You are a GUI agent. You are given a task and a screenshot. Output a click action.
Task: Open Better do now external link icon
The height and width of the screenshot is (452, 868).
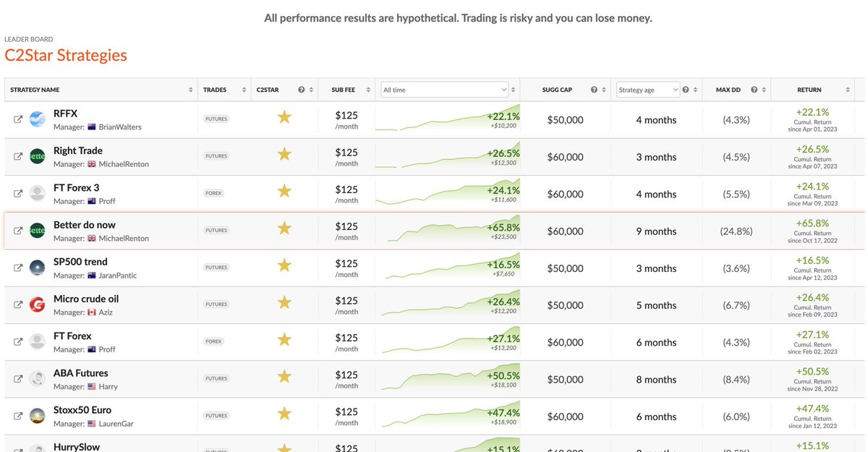[18, 231]
